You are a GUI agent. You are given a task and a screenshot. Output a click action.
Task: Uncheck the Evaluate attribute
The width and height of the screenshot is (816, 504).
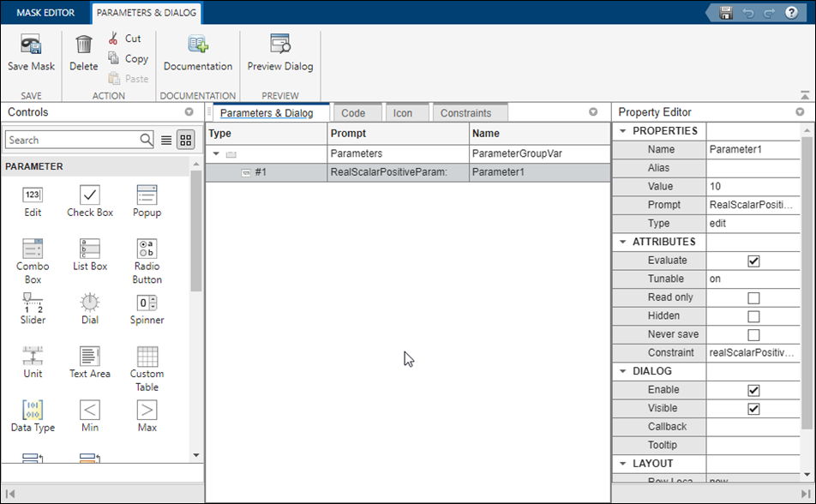753,260
